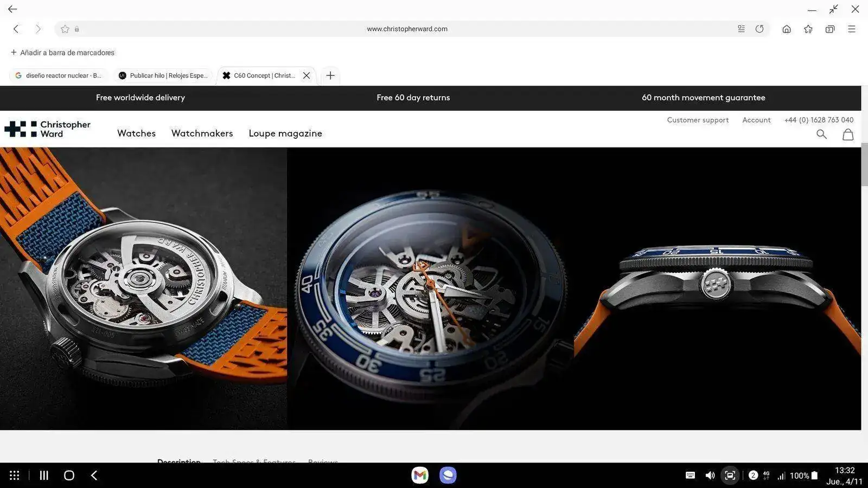This screenshot has height=488, width=868.
Task: Open new tab with plus button
Action: click(x=330, y=75)
